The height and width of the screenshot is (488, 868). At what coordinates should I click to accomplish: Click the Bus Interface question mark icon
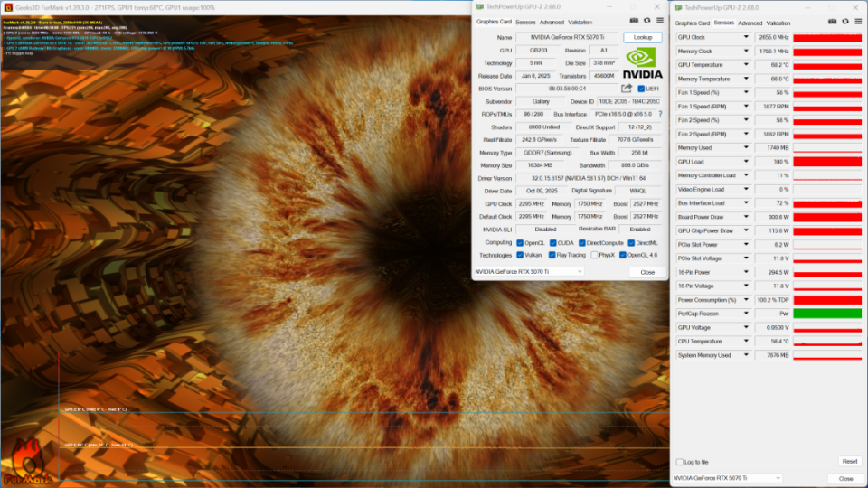(660, 114)
